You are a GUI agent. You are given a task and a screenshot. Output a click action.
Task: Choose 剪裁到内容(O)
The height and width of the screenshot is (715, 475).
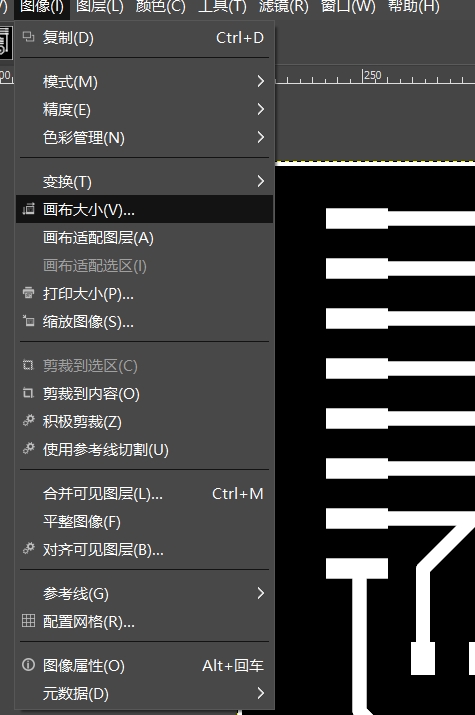(x=144, y=394)
